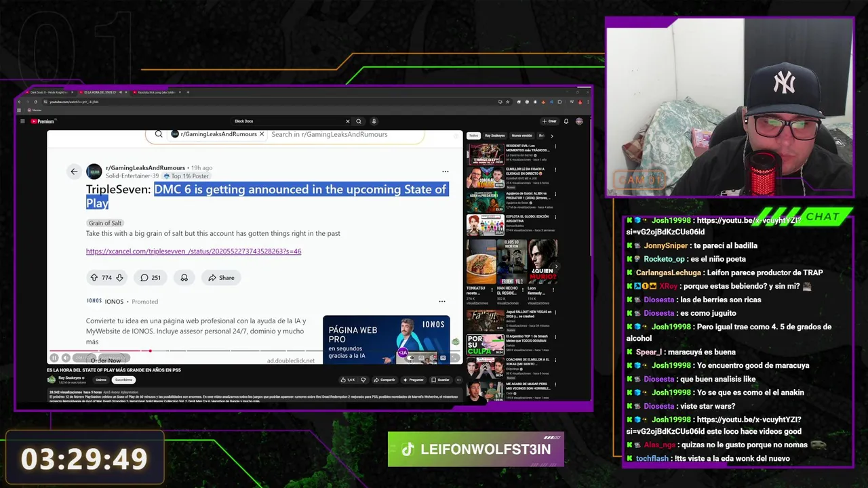Open YouTube notifications bell
868x488 pixels.
tap(566, 121)
